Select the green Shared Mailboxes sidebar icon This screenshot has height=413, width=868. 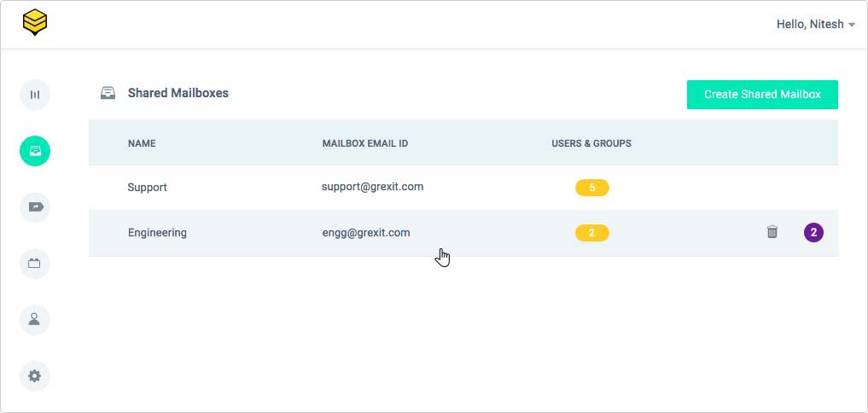pyautogui.click(x=35, y=151)
